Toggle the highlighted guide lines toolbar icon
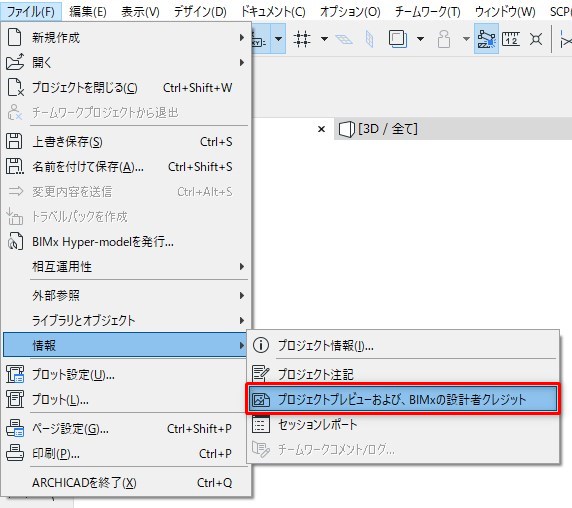This screenshot has width=572, height=508. 486,39
